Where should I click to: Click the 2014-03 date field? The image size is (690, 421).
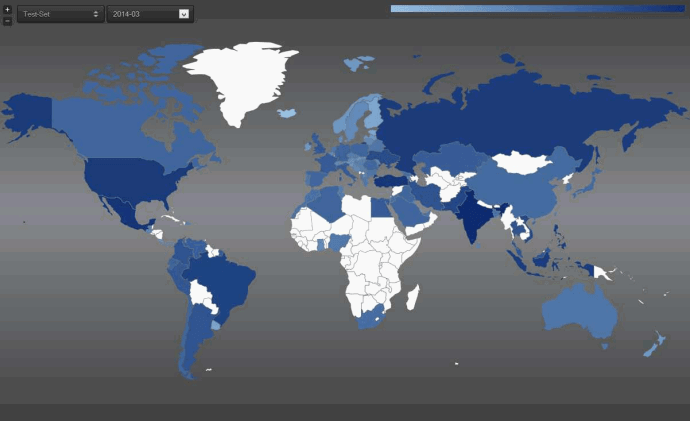(150, 14)
